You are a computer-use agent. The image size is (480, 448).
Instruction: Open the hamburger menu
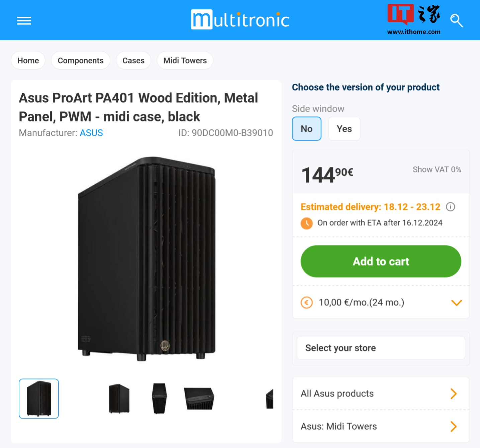coord(24,21)
